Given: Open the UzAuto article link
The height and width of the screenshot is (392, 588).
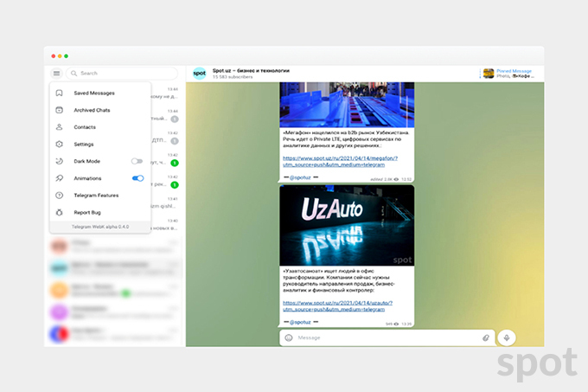Looking at the screenshot, I should [337, 306].
